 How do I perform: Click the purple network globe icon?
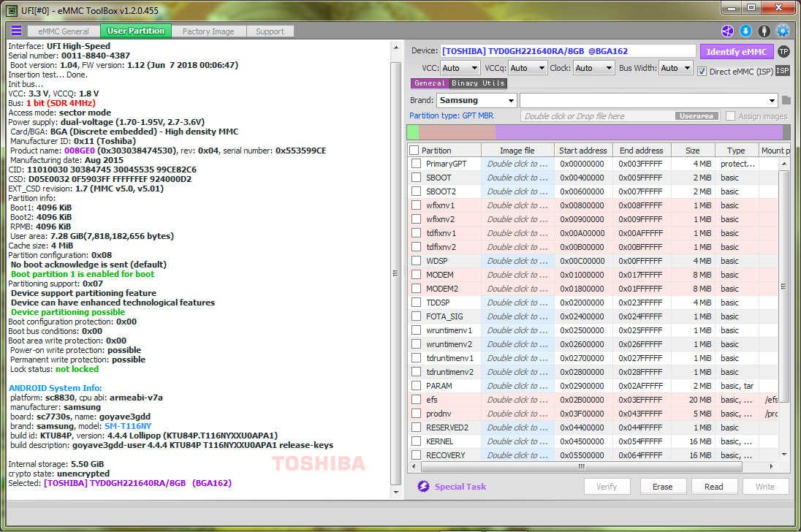(727, 31)
